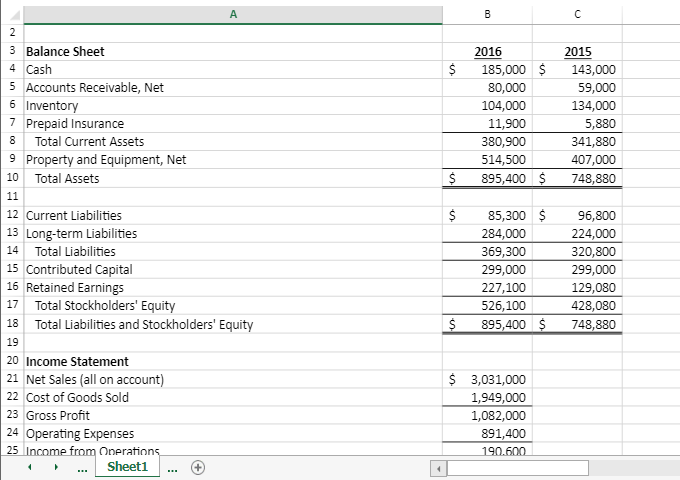Select retained earnings value 227,100
680x480 pixels.
(487, 287)
